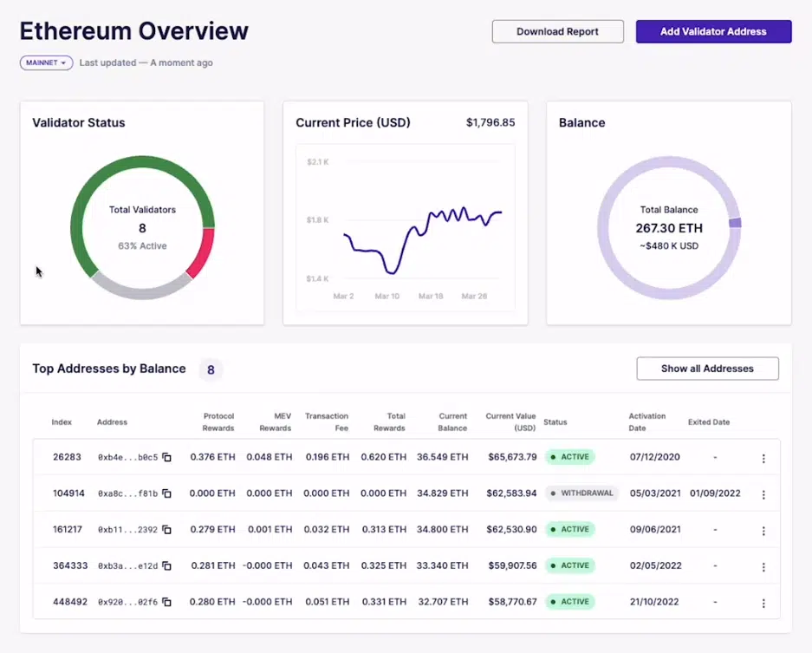Viewport: 812px width, 653px height.
Task: Click Add Validator Address button
Action: [x=713, y=31]
